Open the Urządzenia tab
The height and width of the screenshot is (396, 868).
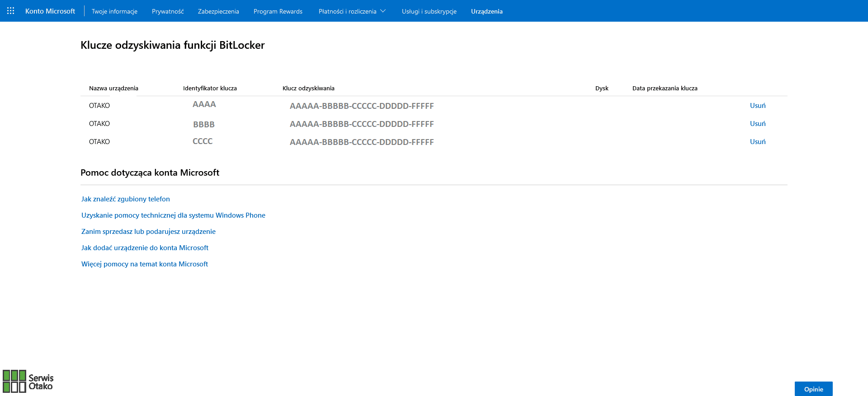tap(486, 11)
